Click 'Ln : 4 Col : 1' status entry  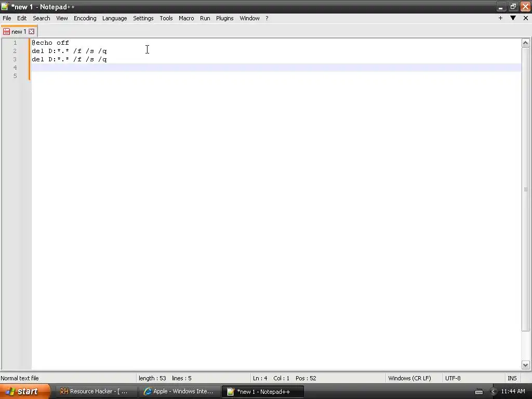[271, 378]
